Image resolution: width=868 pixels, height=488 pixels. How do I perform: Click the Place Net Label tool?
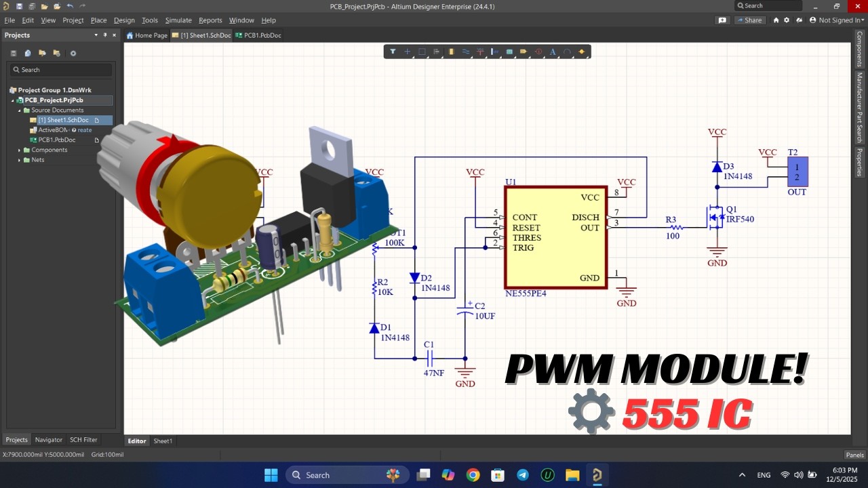point(495,52)
